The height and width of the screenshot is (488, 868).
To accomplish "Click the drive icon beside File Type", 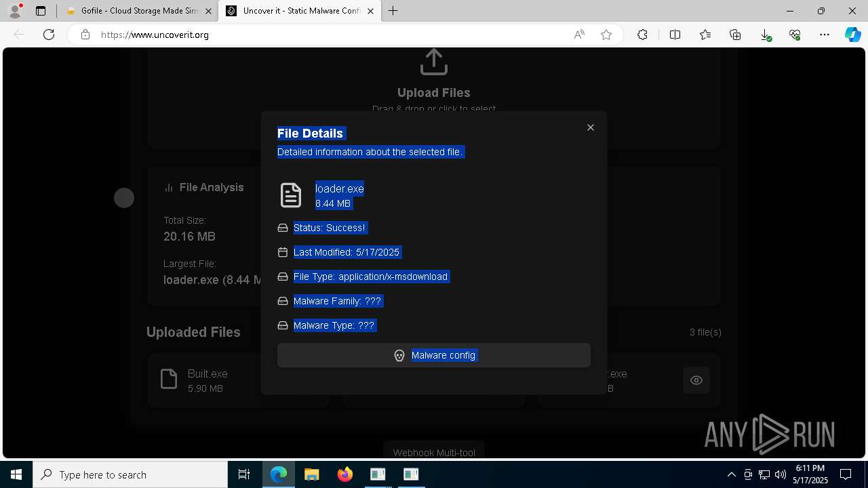I will 283,277.
